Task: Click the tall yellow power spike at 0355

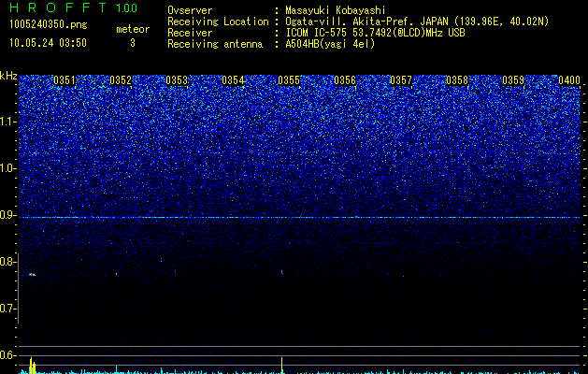Action: (x=281, y=366)
